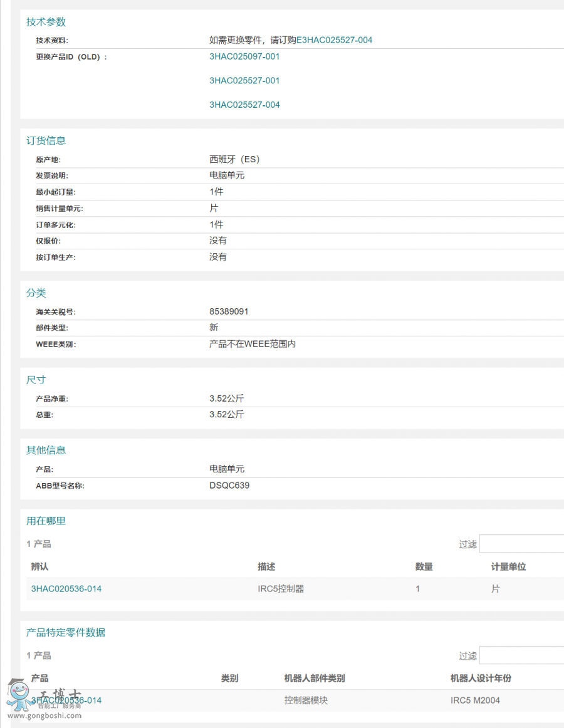Select the 片 value in 销售计量单元 row
The width and height of the screenshot is (564, 728).
[x=214, y=208]
